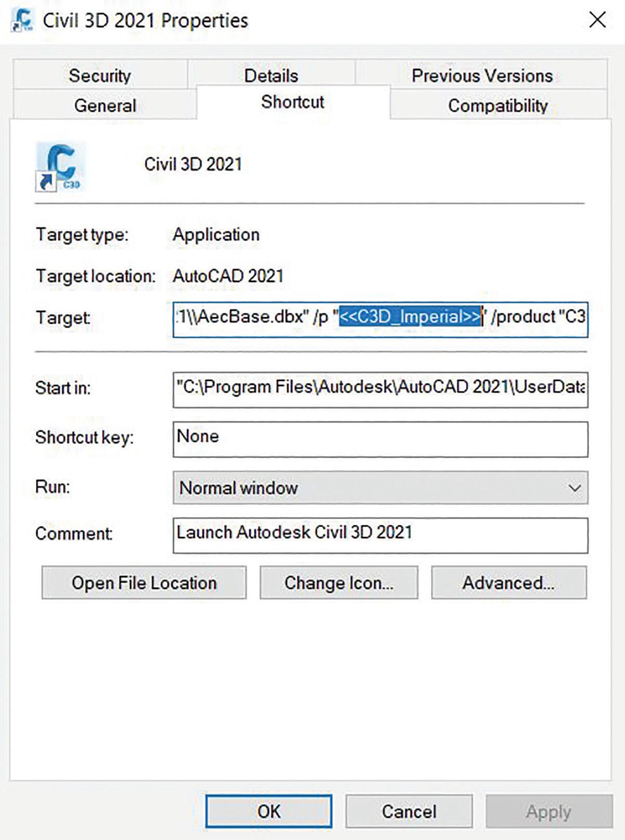Click the Target location value AutoCAD 2021
Image resolution: width=625 pixels, height=840 pixels.
pyautogui.click(x=228, y=276)
